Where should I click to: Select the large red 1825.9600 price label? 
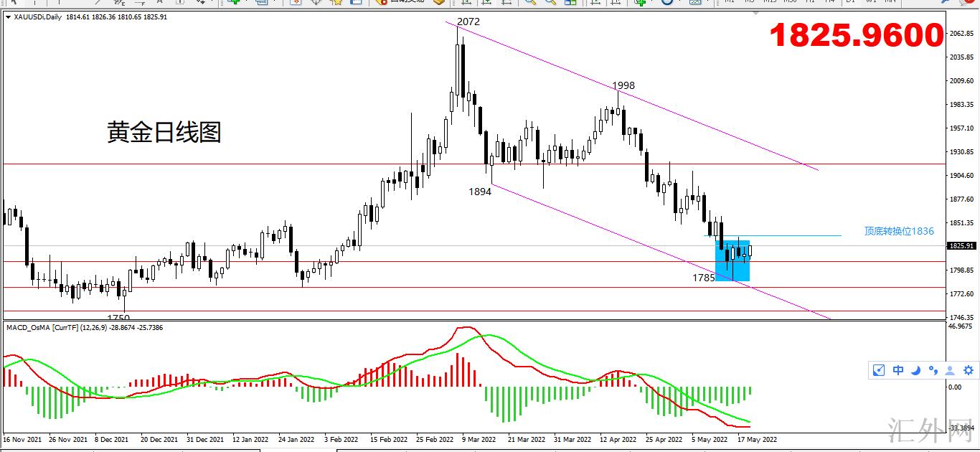point(856,35)
